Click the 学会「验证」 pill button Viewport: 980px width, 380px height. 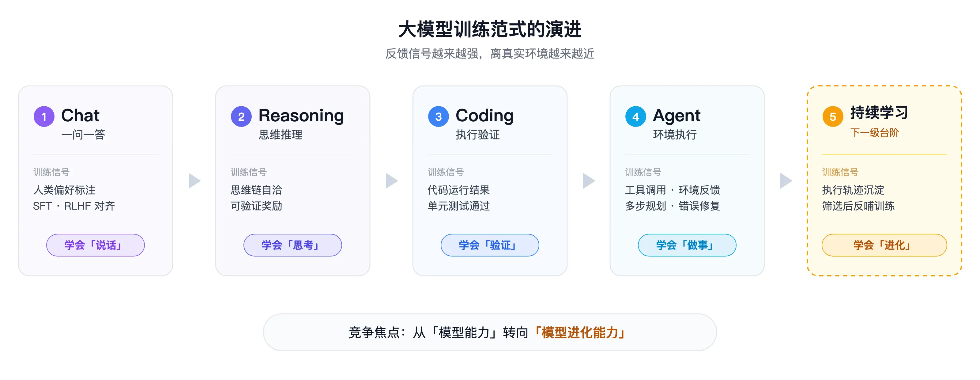click(490, 245)
